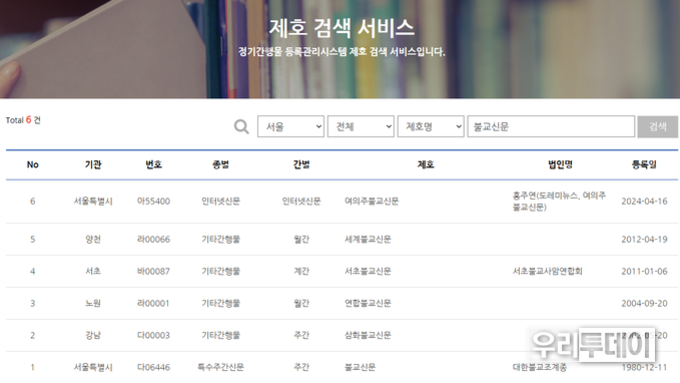Focus the 불교신문 search input field
680x383 pixels.
click(x=551, y=126)
